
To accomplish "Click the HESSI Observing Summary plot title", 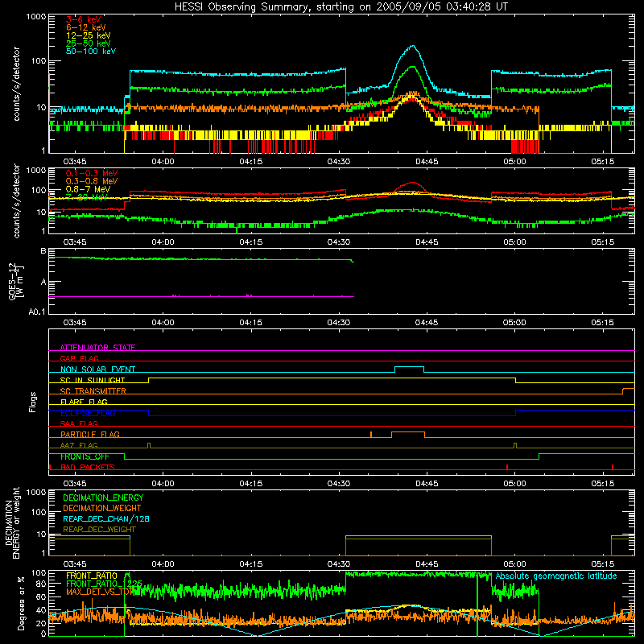I will coord(341,7).
